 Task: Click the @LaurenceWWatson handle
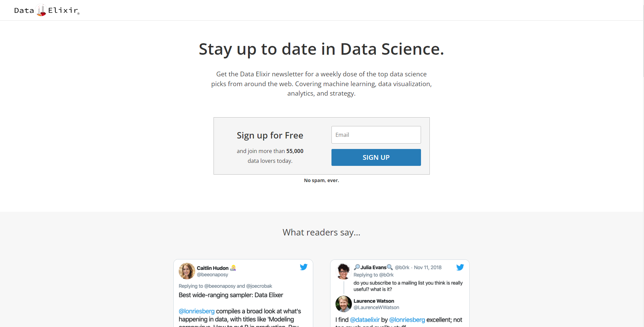376,307
